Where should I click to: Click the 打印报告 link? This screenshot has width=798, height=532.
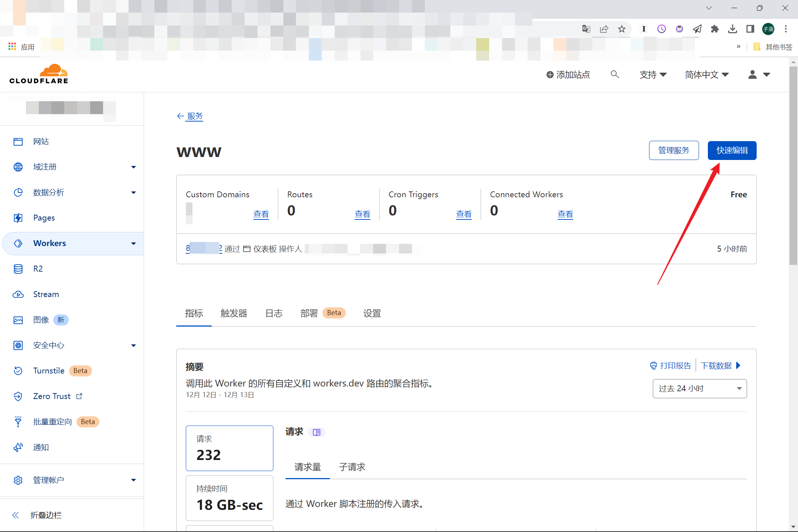pos(671,366)
